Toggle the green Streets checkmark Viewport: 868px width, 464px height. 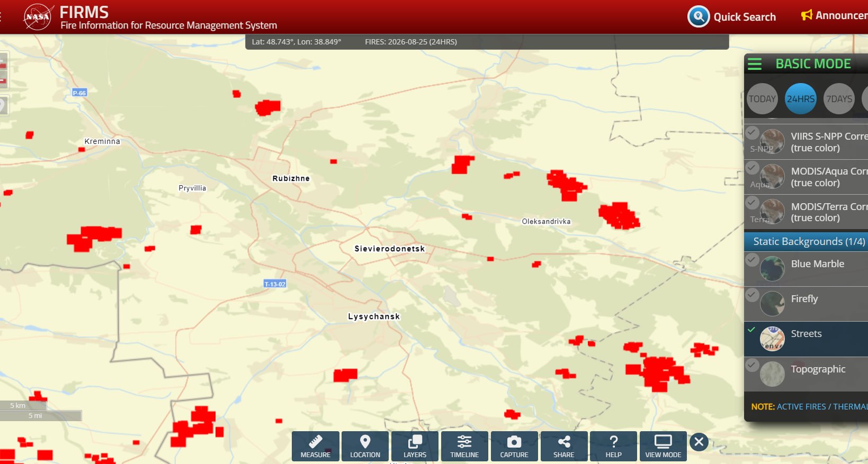click(x=751, y=330)
